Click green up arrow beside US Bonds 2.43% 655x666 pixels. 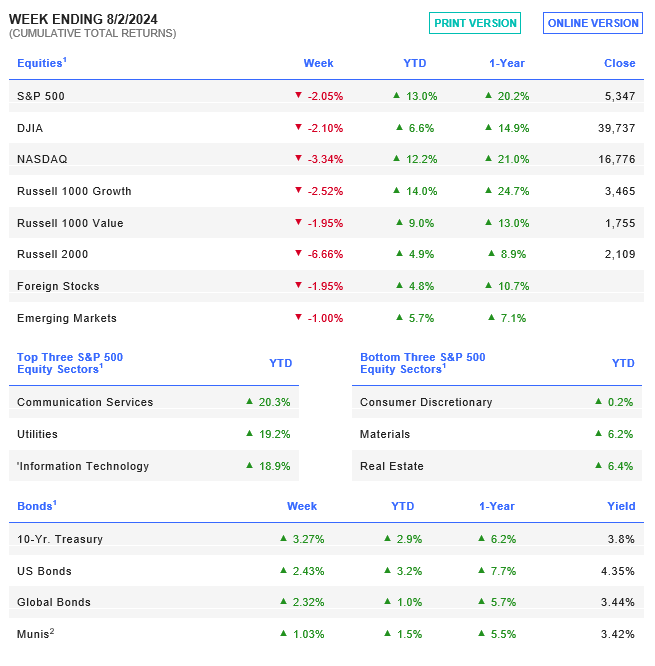(x=284, y=570)
